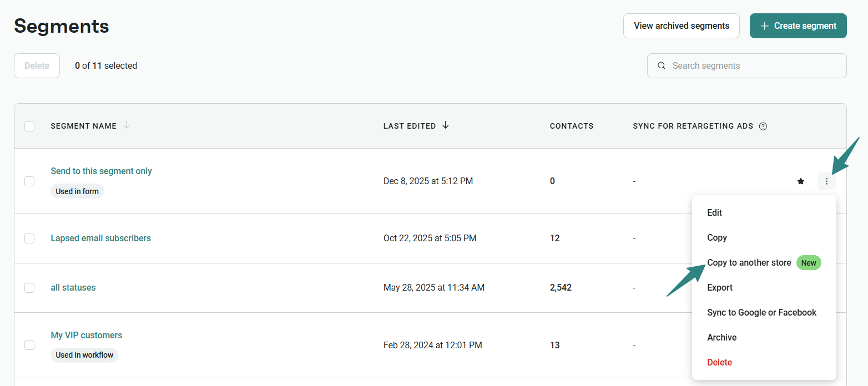Viewport: 868px width, 386px height.
Task: Select the checkbox for My VIP customers
Action: (x=29, y=345)
